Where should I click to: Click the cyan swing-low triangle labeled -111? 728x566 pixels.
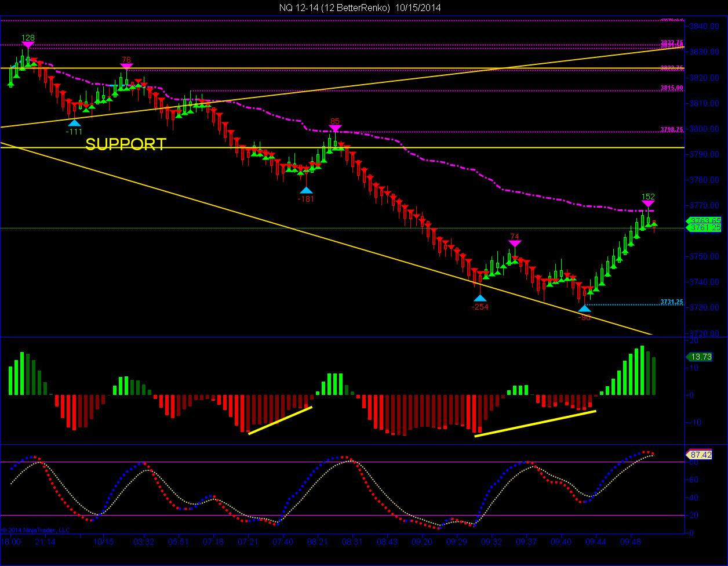(x=74, y=123)
